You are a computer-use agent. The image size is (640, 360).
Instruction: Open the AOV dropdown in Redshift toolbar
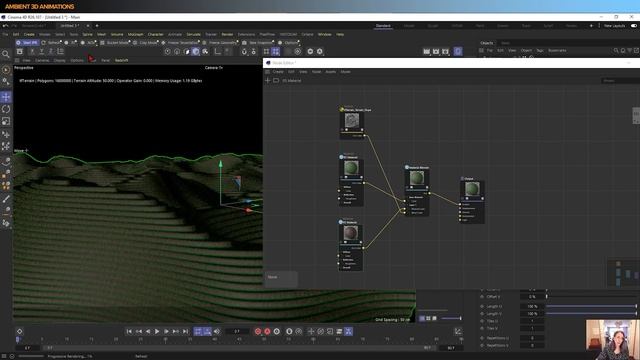(88, 42)
